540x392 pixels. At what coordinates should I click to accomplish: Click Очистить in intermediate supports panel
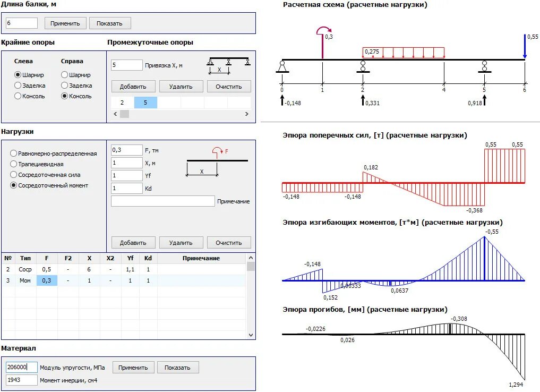[229, 87]
